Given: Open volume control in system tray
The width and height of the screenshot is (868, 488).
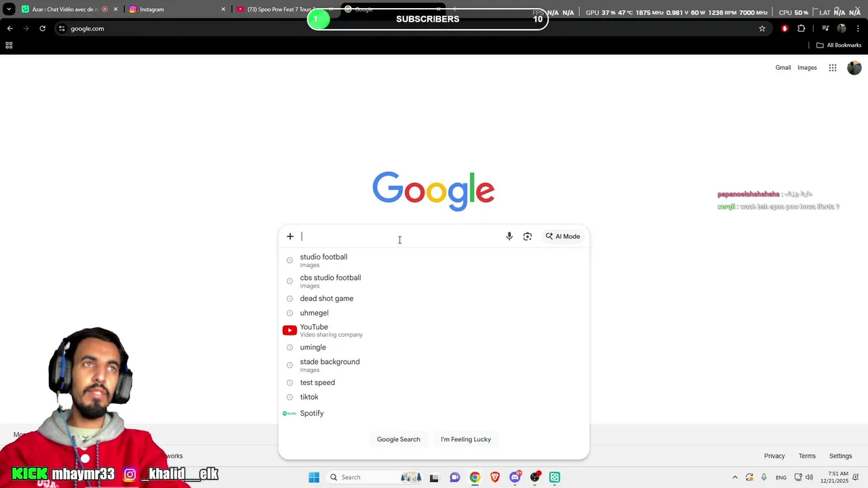Looking at the screenshot, I should coord(809,477).
